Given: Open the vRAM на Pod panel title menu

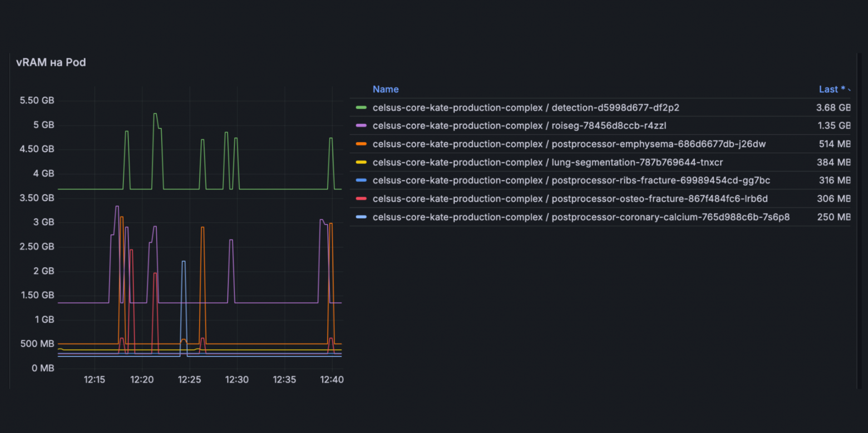Looking at the screenshot, I should [51, 63].
